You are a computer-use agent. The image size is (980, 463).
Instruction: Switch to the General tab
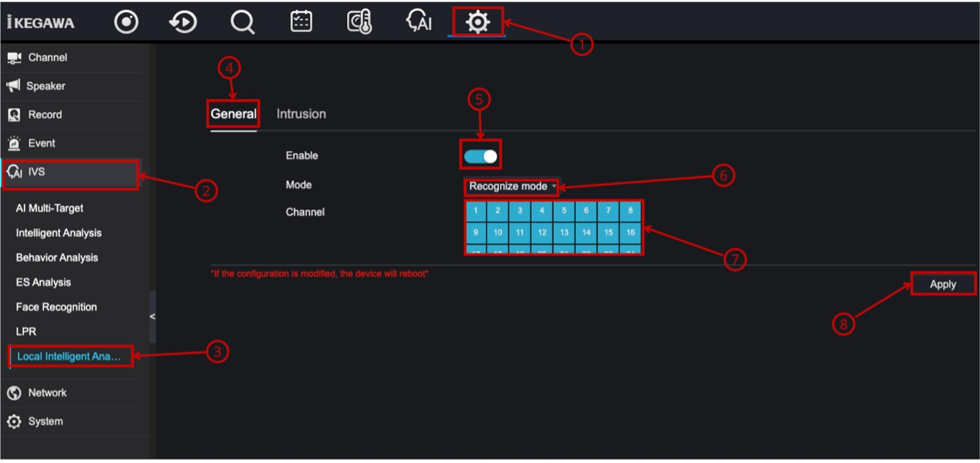[233, 114]
